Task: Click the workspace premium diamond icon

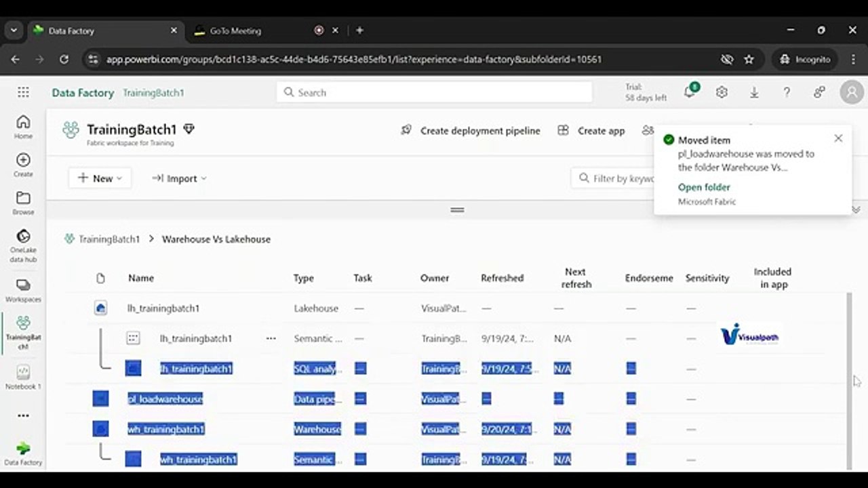Action: click(189, 129)
